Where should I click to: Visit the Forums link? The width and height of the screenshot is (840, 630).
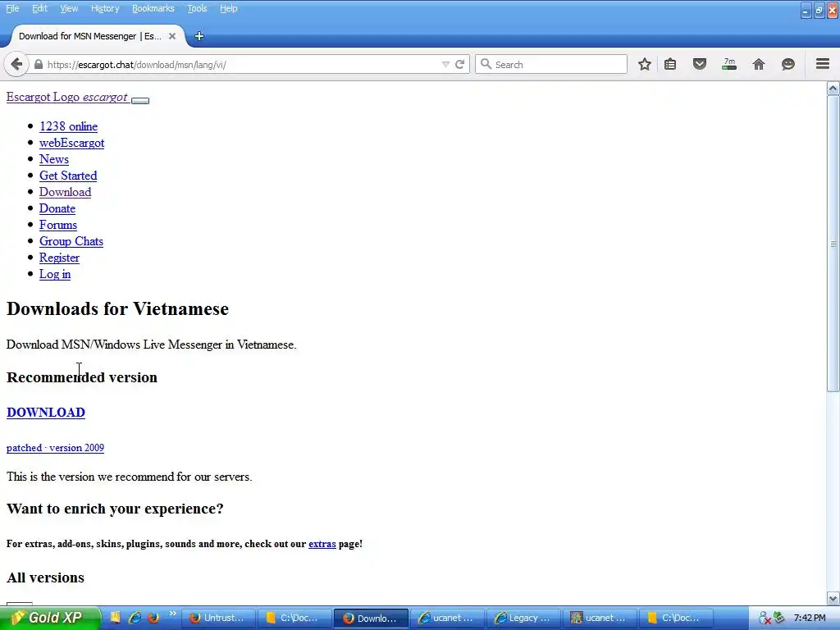(58, 225)
